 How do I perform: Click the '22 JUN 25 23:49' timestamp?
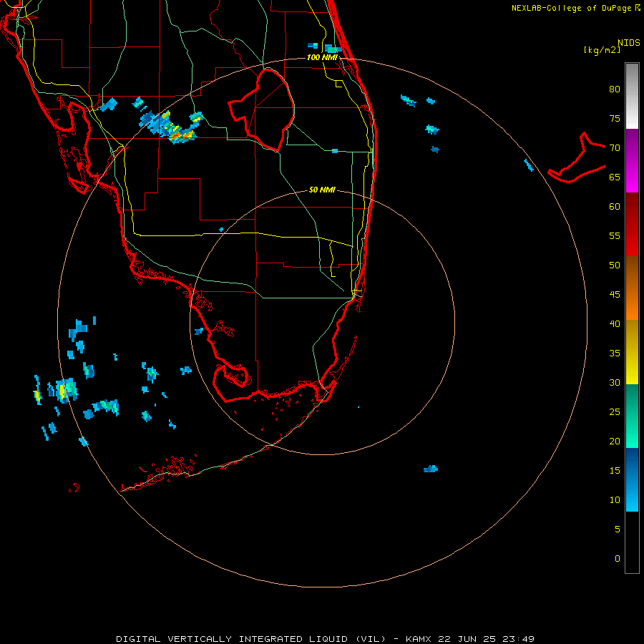pos(486,639)
